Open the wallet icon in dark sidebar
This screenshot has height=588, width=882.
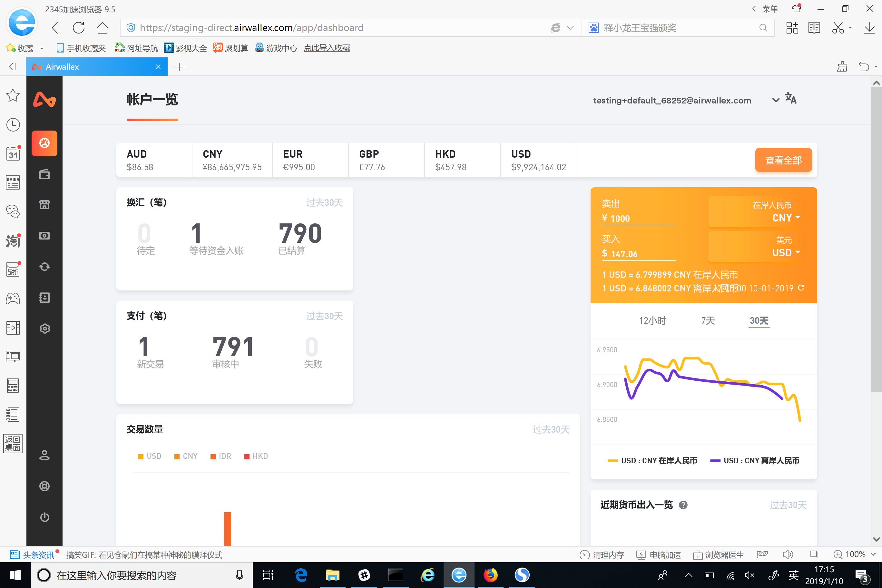(44, 174)
